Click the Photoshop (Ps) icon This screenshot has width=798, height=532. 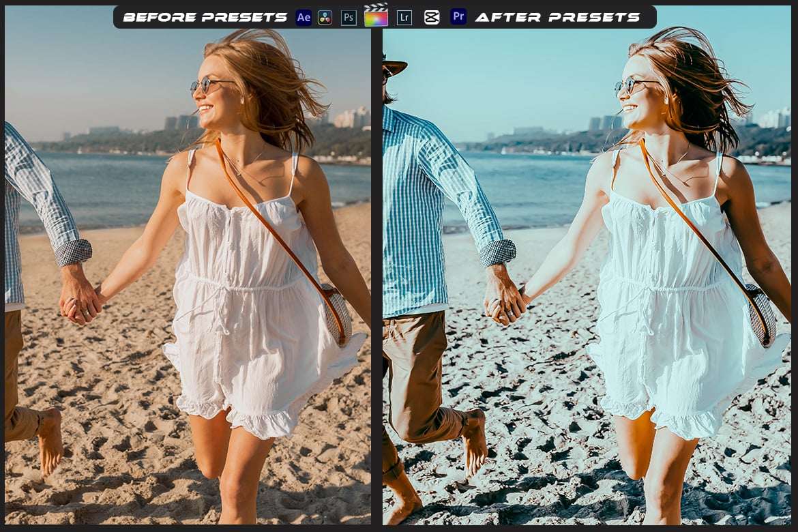[x=349, y=17]
